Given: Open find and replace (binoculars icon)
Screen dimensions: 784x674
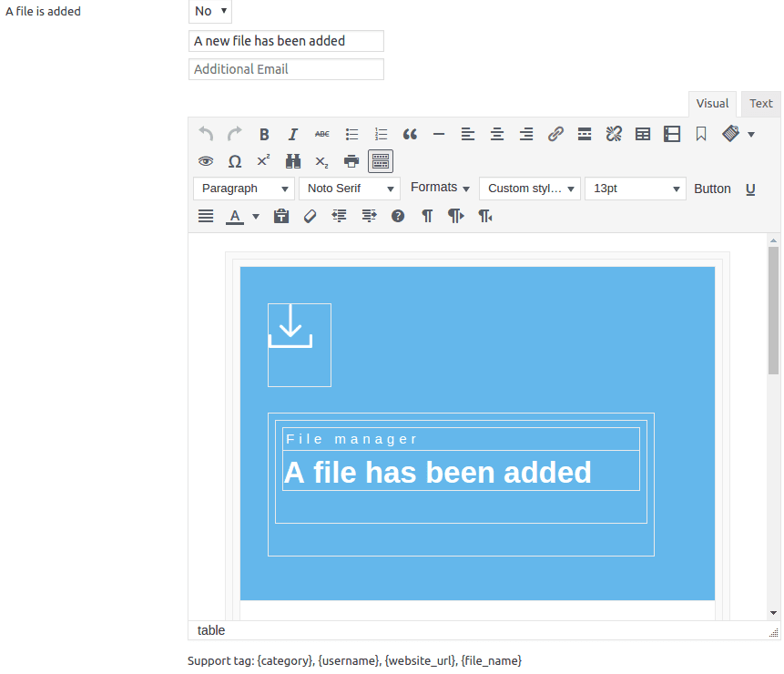Looking at the screenshot, I should (293, 161).
